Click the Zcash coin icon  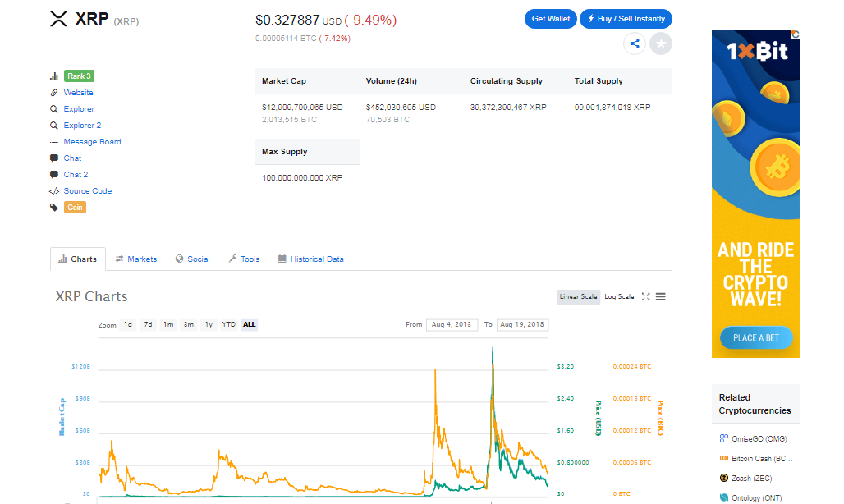724,478
